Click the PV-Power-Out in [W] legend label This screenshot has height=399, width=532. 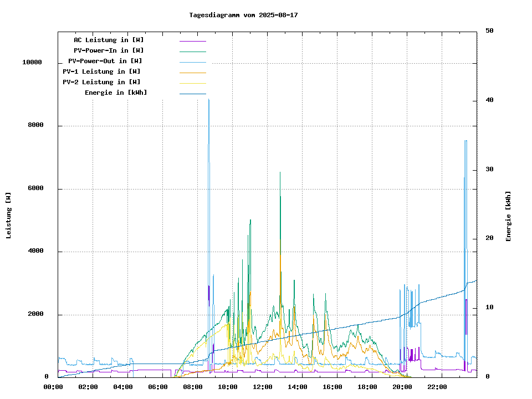click(105, 61)
